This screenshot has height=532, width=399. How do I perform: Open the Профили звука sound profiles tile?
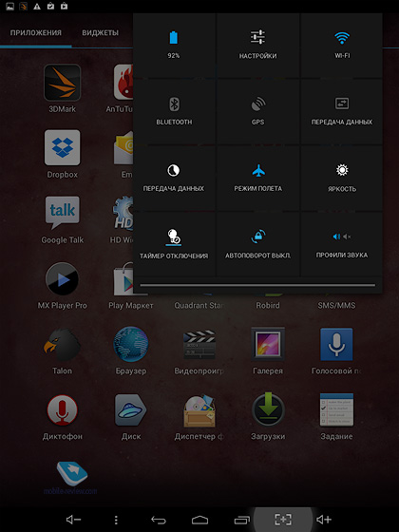342,244
